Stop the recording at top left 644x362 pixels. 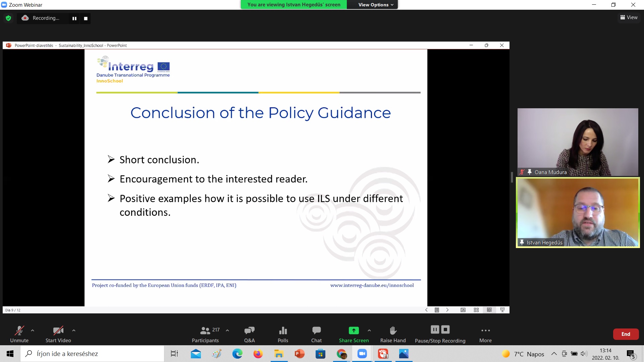[86, 18]
